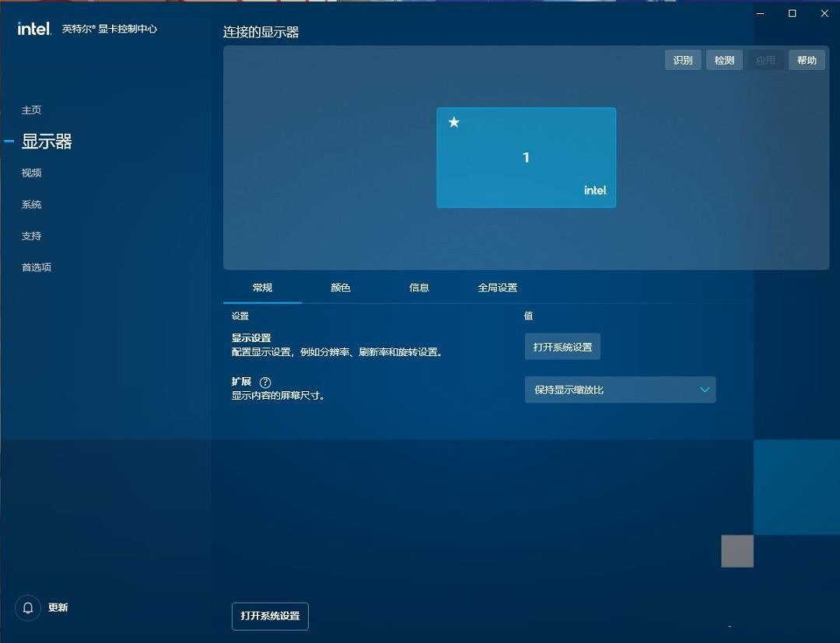Open the 全局设置 tab

click(496, 287)
